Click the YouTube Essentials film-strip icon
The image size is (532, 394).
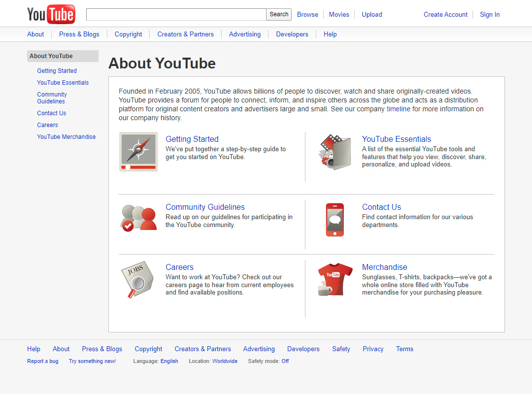point(334,152)
